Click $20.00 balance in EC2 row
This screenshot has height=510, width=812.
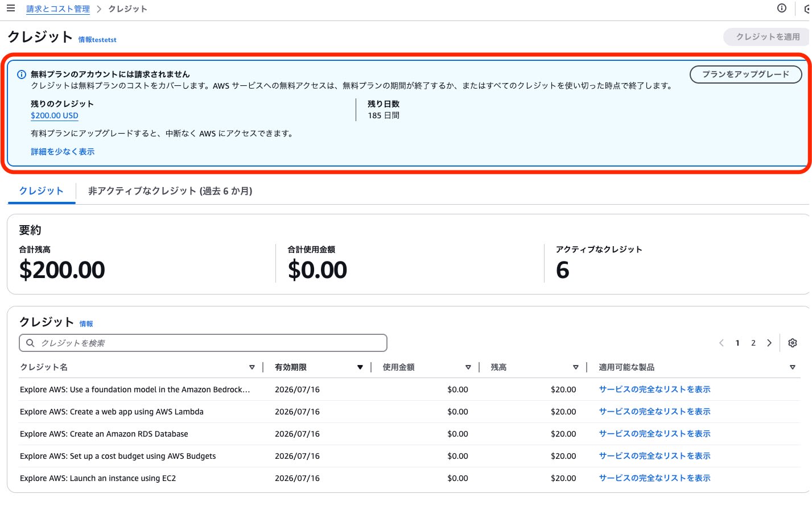pos(563,478)
